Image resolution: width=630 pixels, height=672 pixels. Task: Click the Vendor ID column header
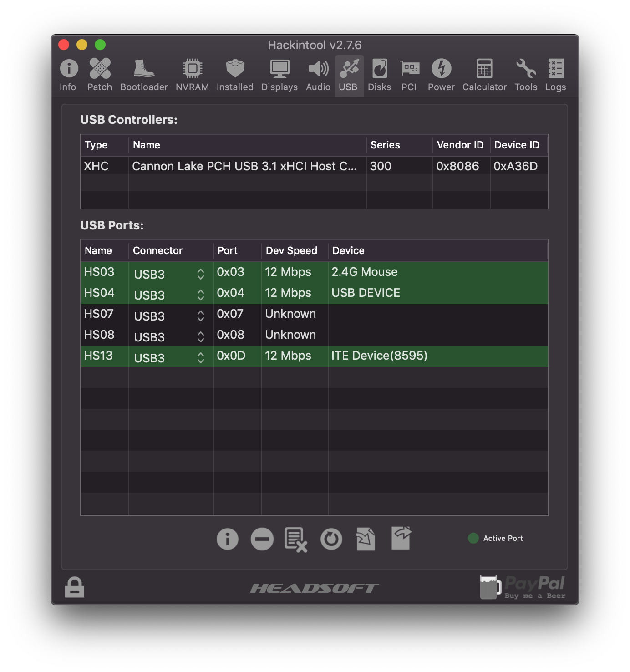pos(461,145)
